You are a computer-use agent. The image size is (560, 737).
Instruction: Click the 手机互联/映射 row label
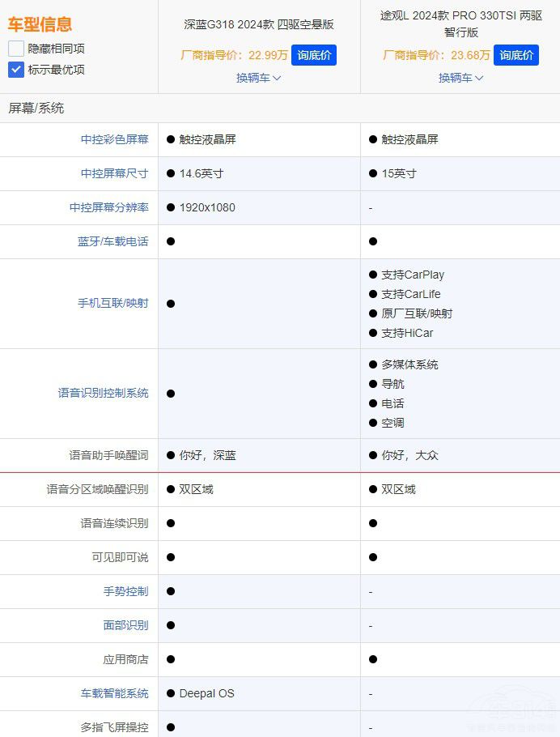click(x=112, y=304)
